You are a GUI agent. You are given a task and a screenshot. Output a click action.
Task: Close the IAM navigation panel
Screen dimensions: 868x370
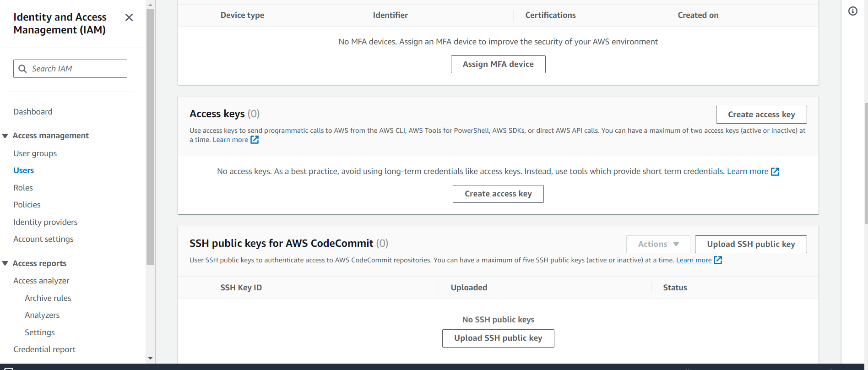pos(129,17)
